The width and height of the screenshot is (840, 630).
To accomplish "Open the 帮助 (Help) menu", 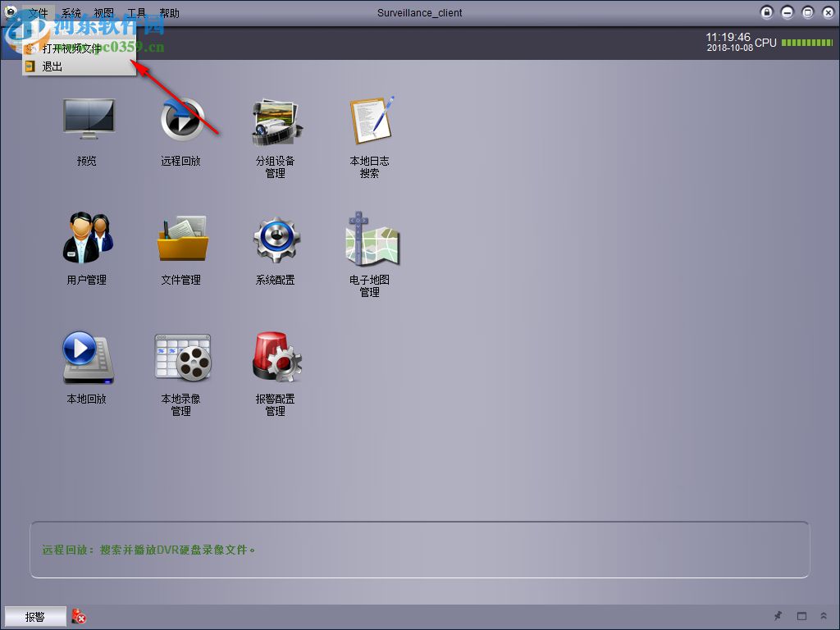I will [x=169, y=13].
